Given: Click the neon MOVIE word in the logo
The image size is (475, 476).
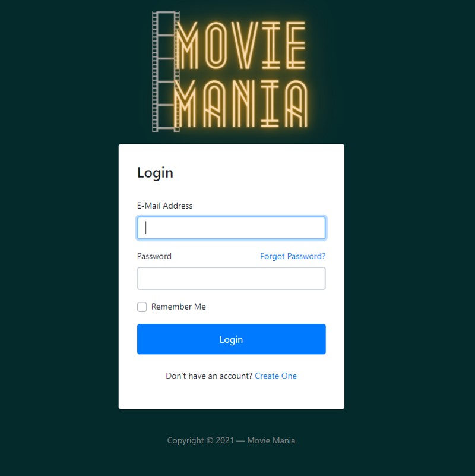Looking at the screenshot, I should pyautogui.click(x=241, y=45).
